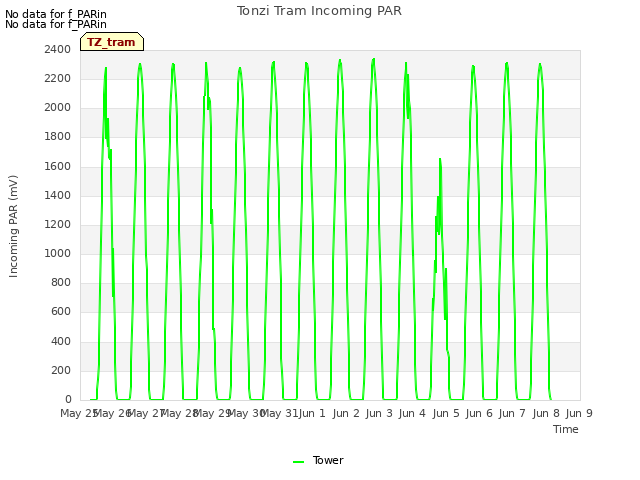Click the 1400 y-axis tick label
The height and width of the screenshot is (480, 640).
[x=58, y=196]
